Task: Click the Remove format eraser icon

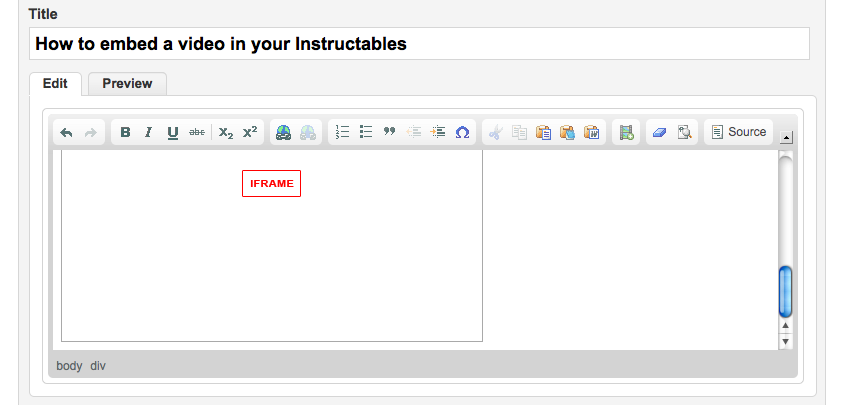Action: [659, 132]
